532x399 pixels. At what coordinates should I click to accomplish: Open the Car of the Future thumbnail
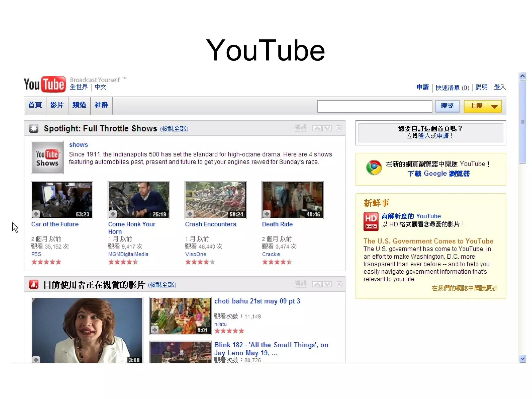62,200
